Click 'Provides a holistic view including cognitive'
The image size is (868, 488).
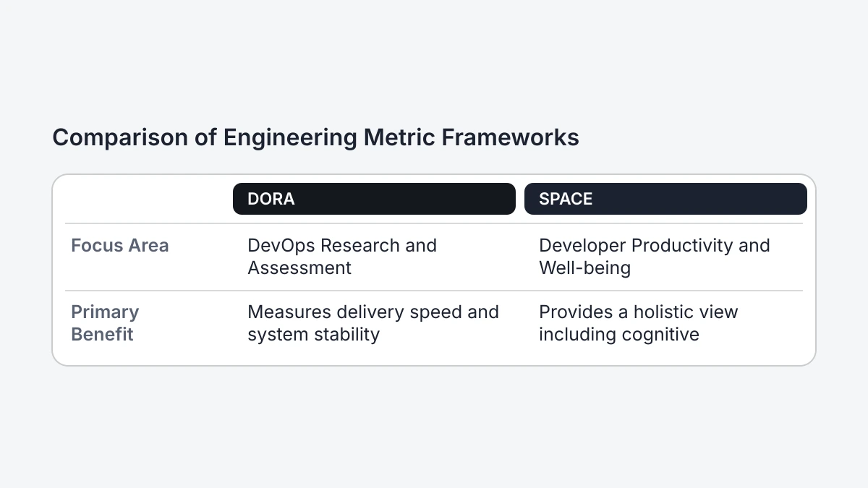pos(638,323)
